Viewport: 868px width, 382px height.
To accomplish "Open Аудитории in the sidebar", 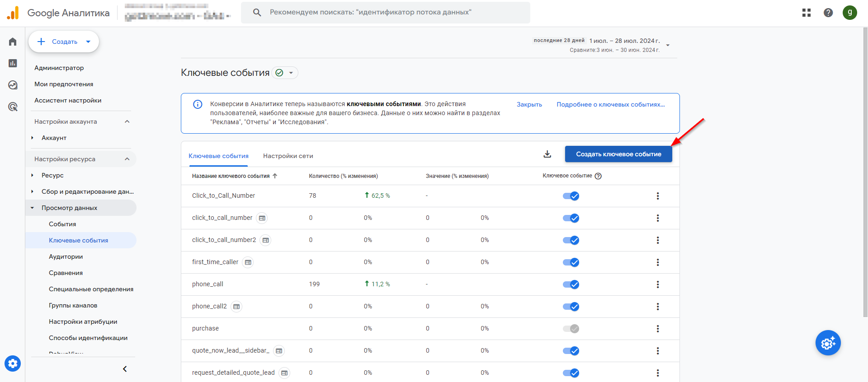I will click(x=66, y=256).
